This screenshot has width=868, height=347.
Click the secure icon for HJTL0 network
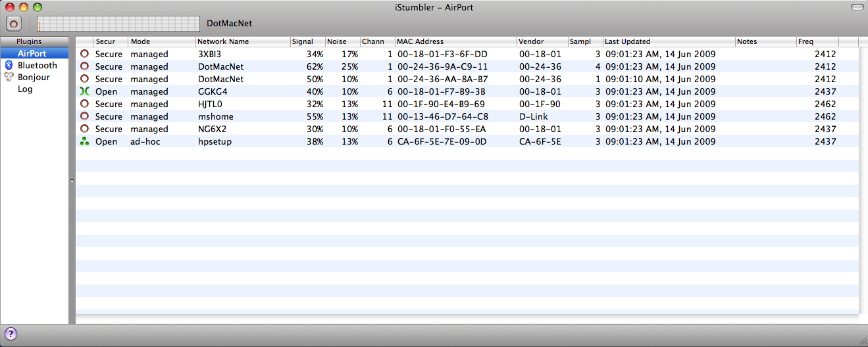(84, 104)
